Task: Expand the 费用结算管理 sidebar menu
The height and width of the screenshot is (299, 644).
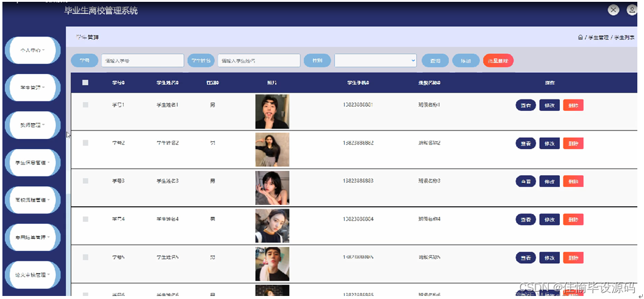Action: [33, 237]
